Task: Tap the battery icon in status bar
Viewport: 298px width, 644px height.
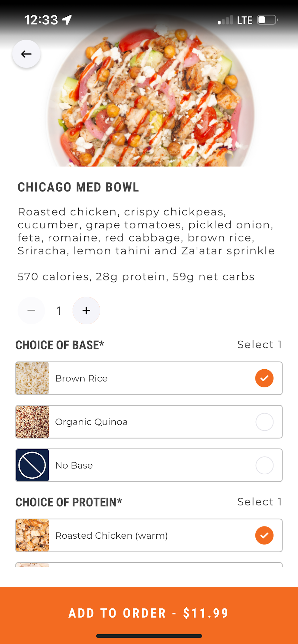Action: click(x=267, y=20)
